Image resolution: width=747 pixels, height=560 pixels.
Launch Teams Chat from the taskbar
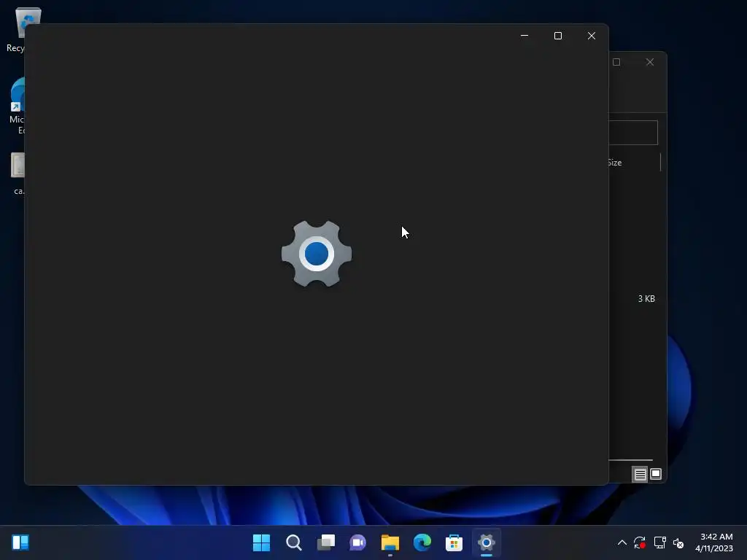tap(357, 542)
